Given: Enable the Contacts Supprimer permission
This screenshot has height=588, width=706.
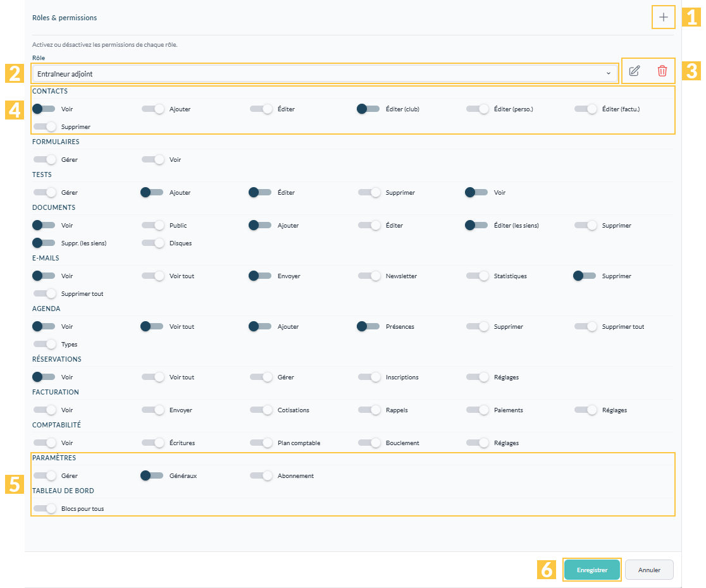Looking at the screenshot, I should (x=44, y=127).
